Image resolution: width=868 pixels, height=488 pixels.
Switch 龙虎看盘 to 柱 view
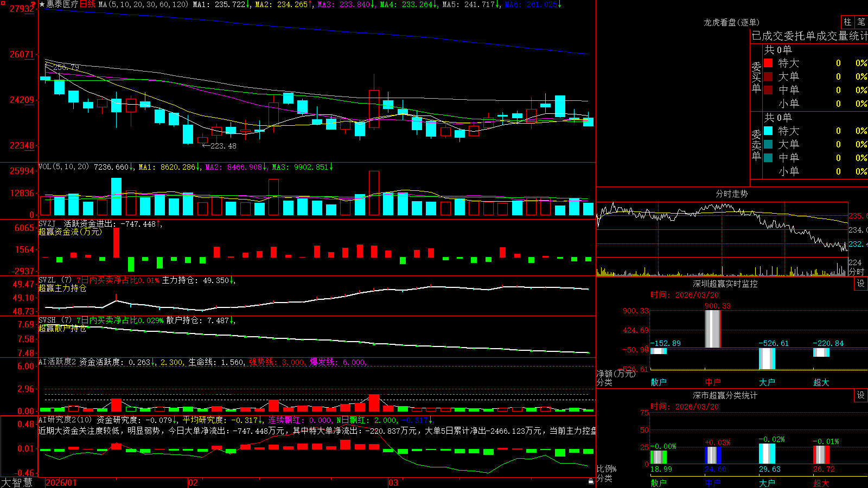[847, 22]
